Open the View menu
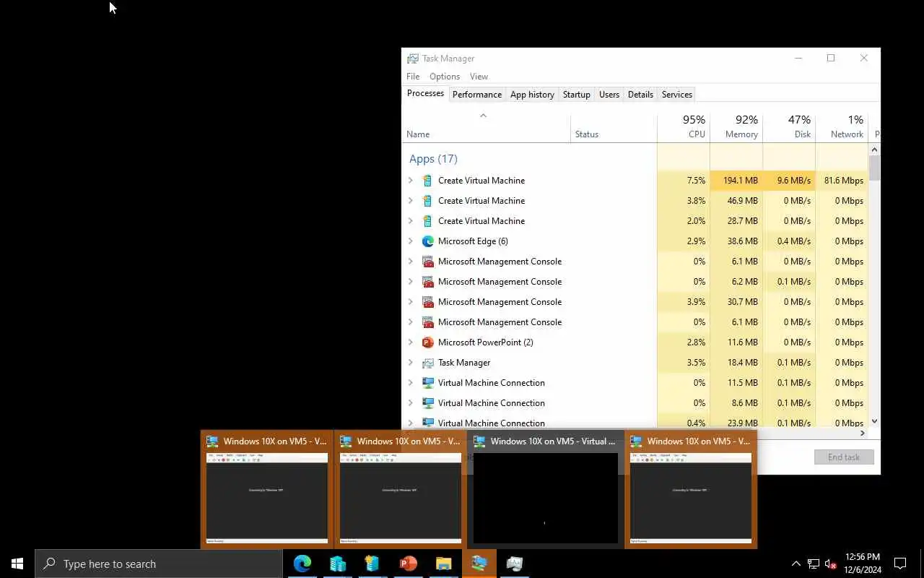The width and height of the screenshot is (924, 578). 479,77
